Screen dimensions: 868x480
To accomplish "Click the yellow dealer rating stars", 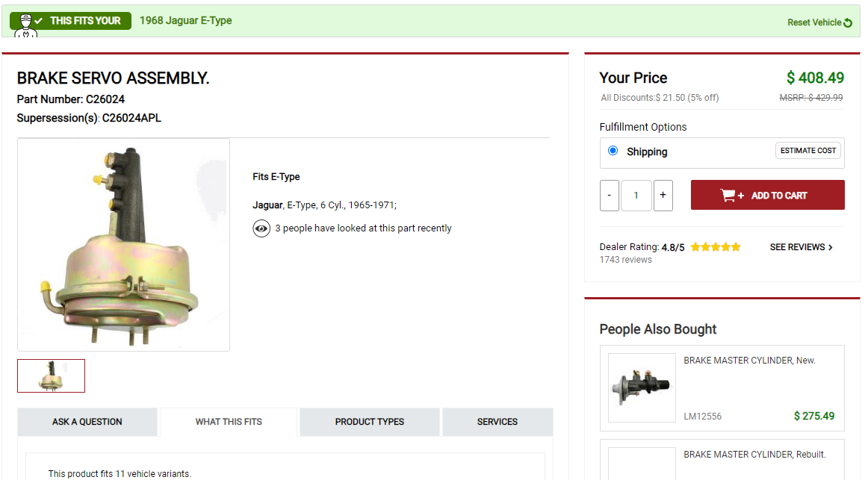I will click(716, 247).
